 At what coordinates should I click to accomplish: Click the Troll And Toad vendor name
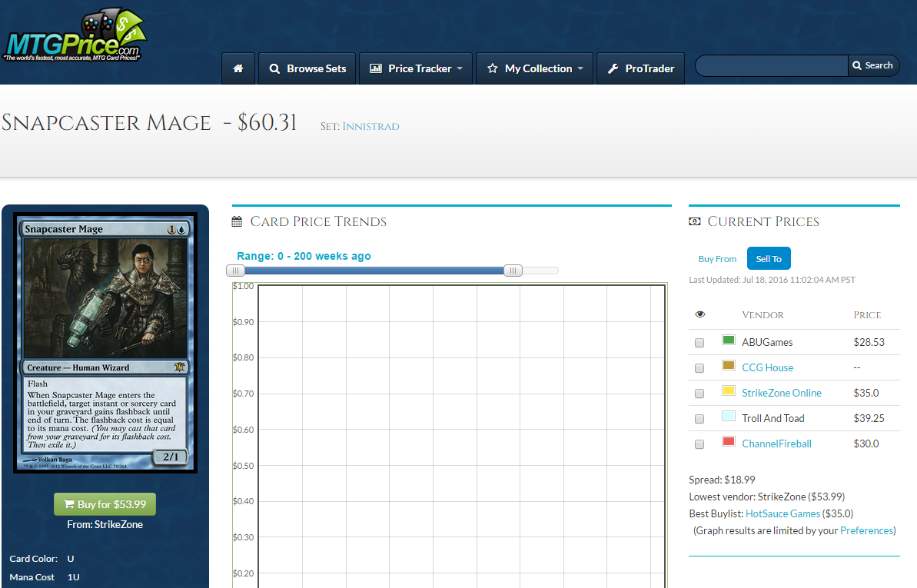(x=773, y=418)
